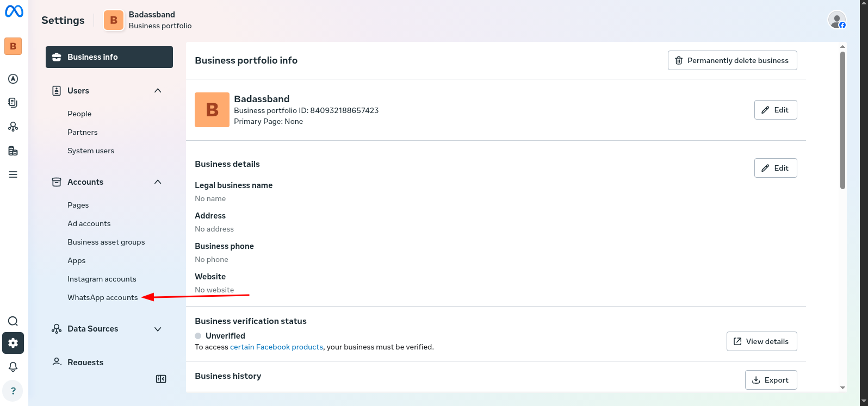Open the search magnifier in left rail
This screenshot has height=406, width=868.
point(13,321)
